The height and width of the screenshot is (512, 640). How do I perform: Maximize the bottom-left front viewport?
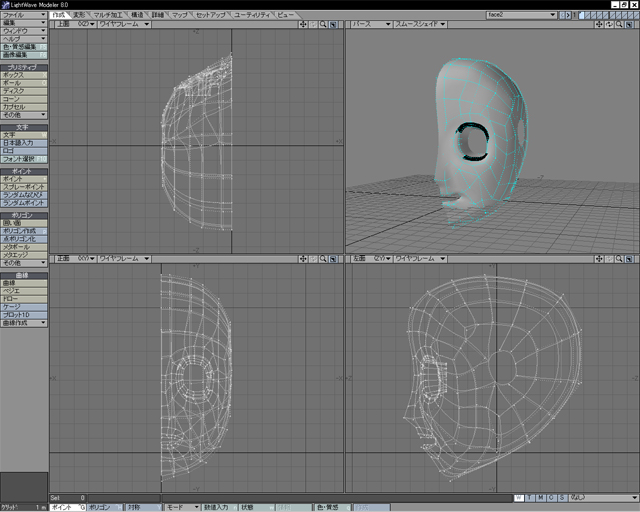click(334, 258)
